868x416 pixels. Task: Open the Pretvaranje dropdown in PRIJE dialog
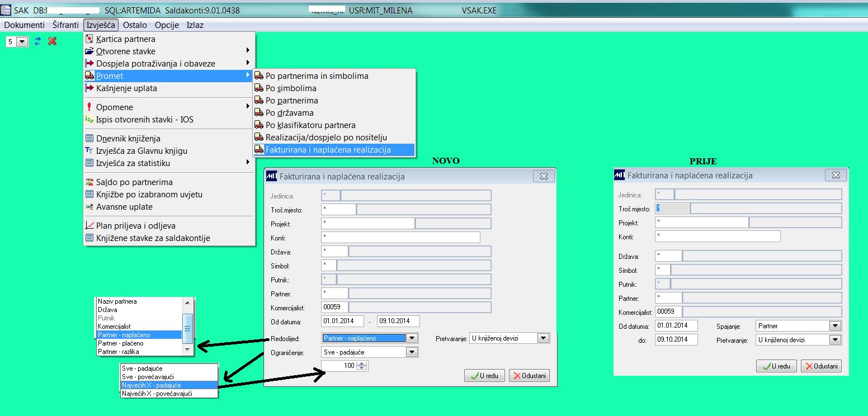pyautogui.click(x=835, y=340)
